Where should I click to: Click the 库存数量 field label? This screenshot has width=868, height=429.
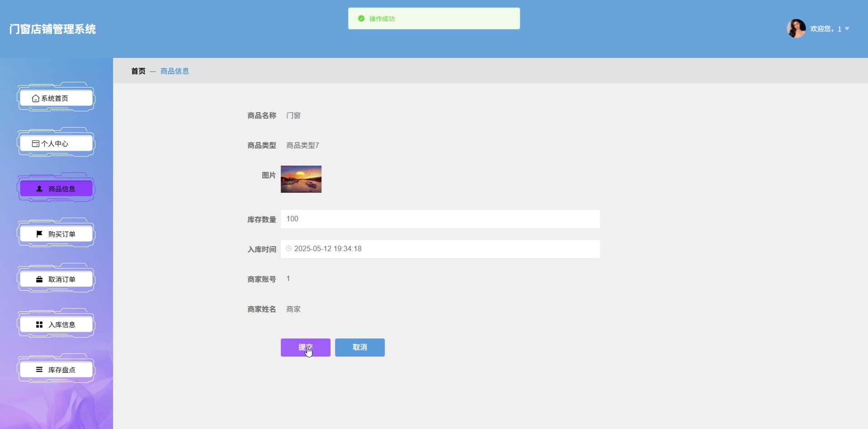pos(262,219)
